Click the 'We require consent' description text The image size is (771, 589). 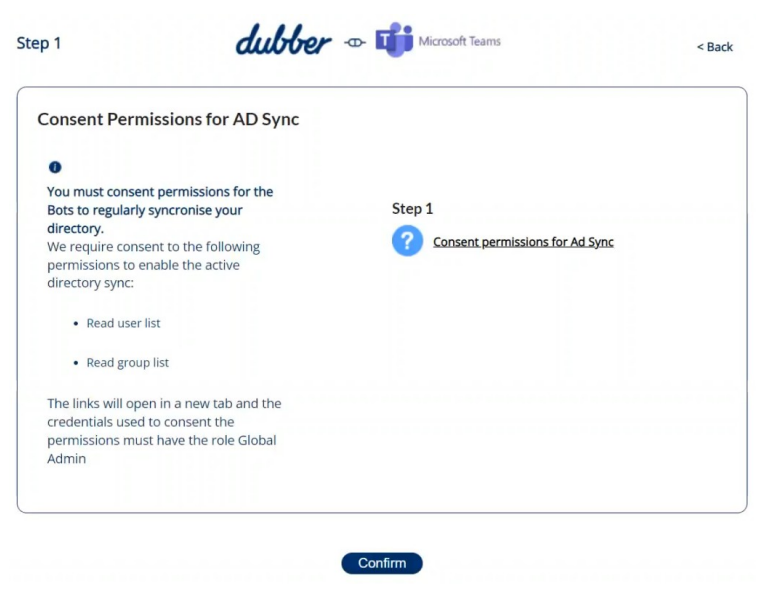(x=153, y=265)
